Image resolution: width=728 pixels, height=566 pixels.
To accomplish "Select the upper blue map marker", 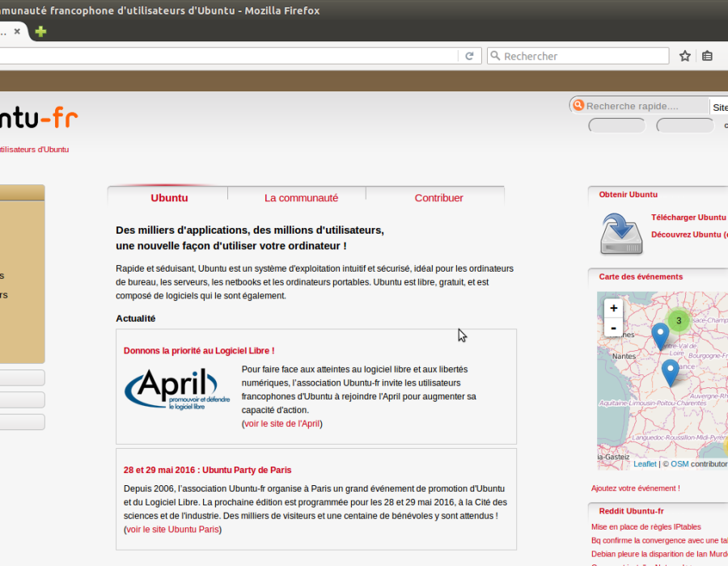I will (660, 336).
